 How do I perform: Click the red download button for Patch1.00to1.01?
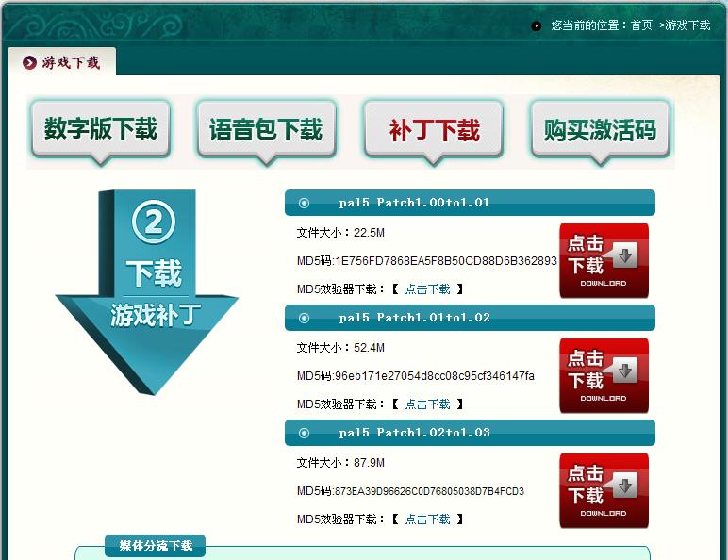click(x=604, y=259)
